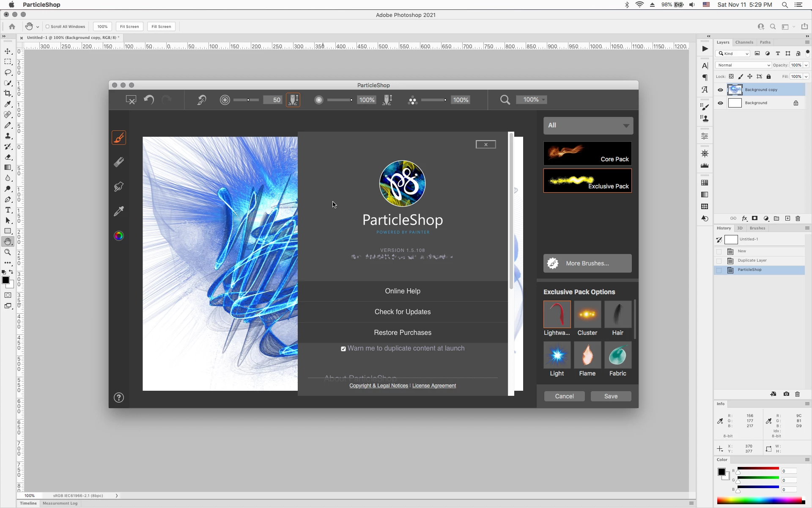Click the undo arrow in ParticleShop

tap(149, 100)
